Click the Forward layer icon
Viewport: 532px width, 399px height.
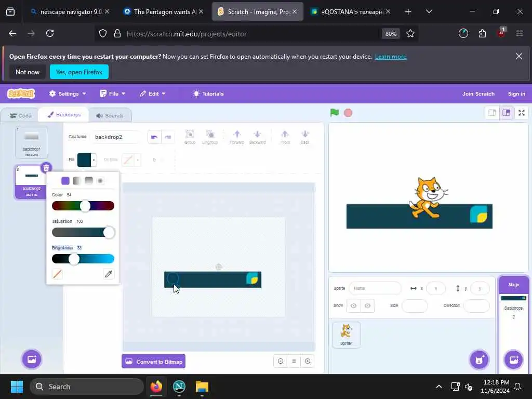(x=237, y=137)
